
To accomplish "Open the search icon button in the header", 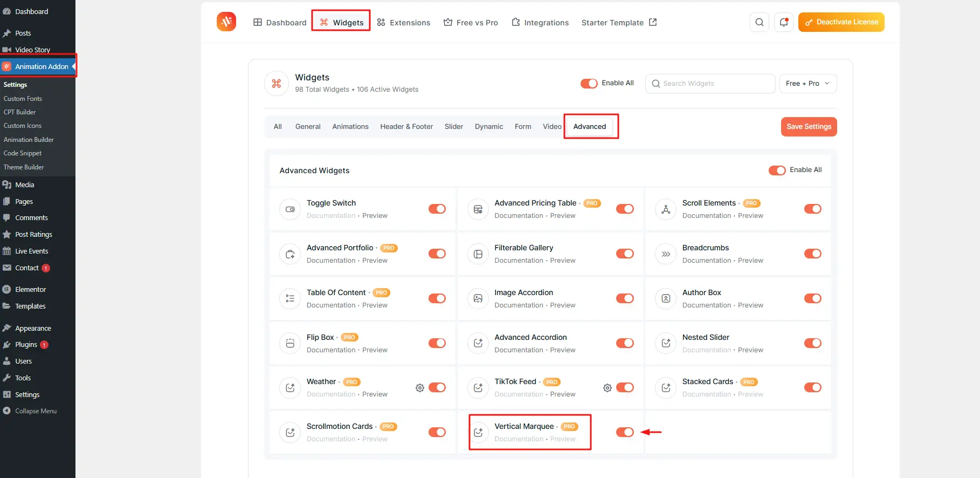I will pyautogui.click(x=760, y=22).
